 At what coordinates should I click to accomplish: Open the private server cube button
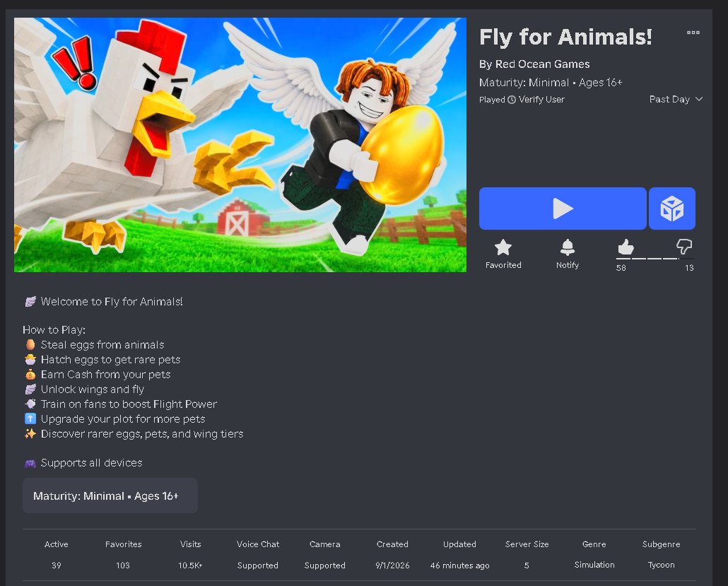tap(672, 209)
